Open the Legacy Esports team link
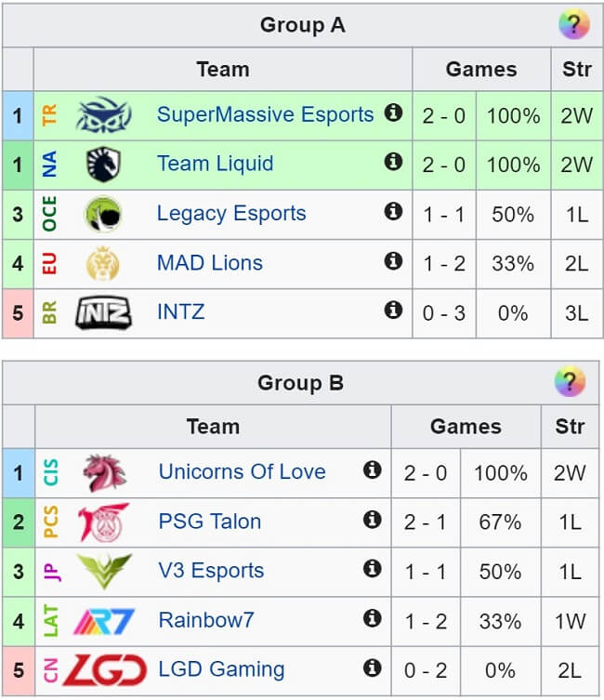 tap(231, 214)
